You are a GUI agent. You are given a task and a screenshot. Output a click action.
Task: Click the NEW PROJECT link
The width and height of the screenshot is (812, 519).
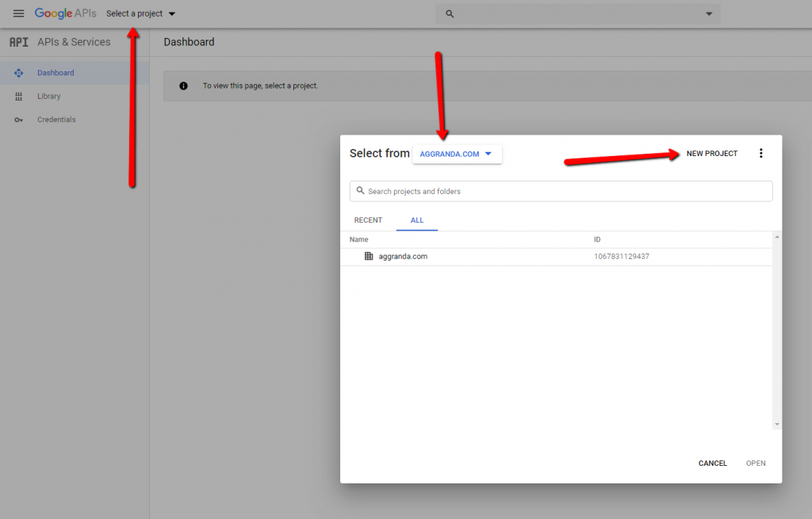click(x=711, y=153)
